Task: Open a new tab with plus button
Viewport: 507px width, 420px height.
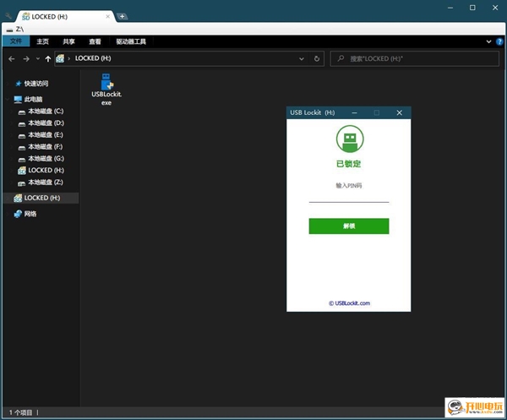Action: (123, 16)
